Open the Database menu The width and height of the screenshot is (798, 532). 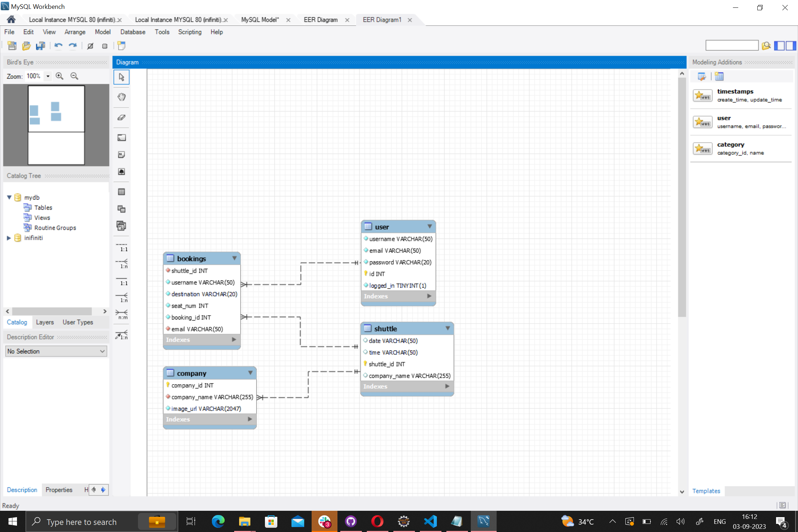tap(133, 32)
